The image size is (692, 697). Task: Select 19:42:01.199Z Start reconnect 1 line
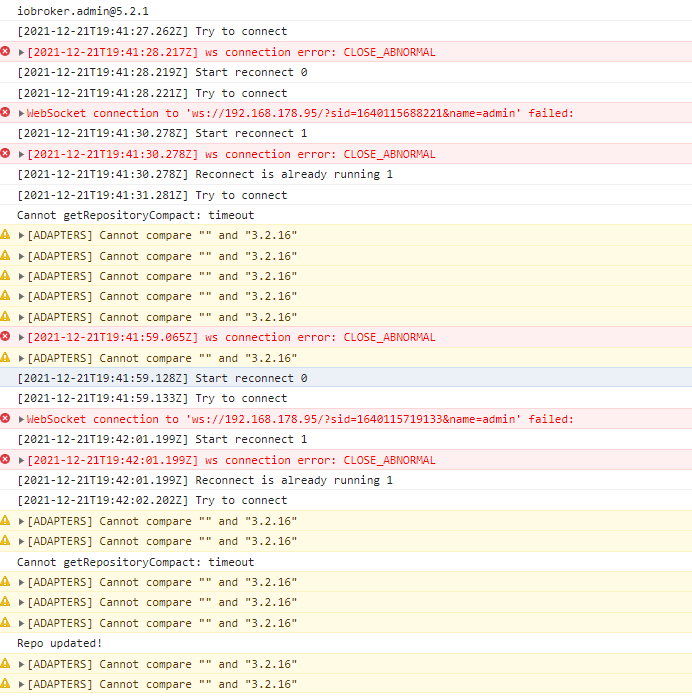(x=162, y=439)
